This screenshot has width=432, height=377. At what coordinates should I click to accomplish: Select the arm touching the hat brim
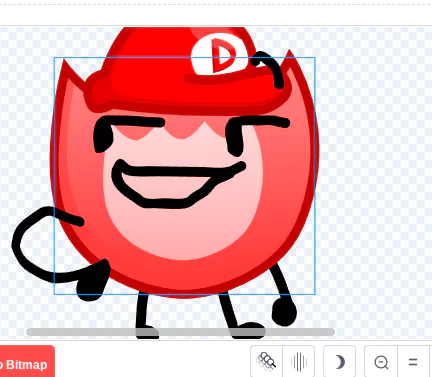(x=269, y=68)
